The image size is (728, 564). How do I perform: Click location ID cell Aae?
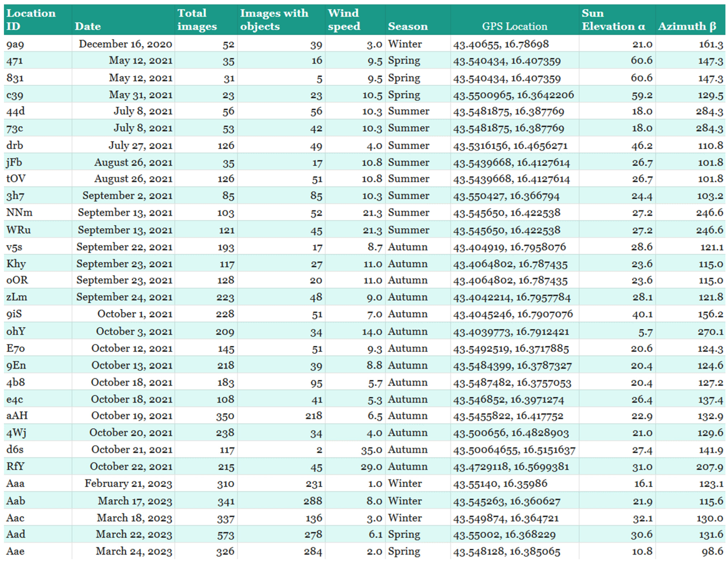(15, 551)
